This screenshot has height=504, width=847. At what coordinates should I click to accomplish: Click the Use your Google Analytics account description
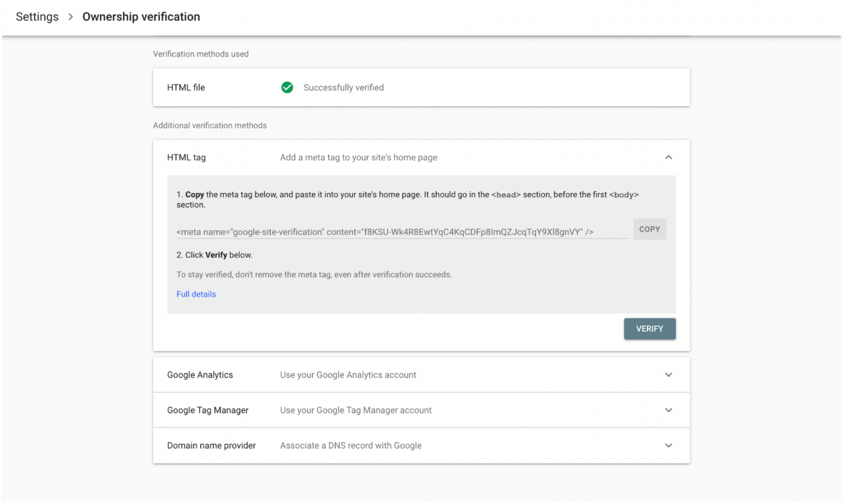[x=348, y=374]
